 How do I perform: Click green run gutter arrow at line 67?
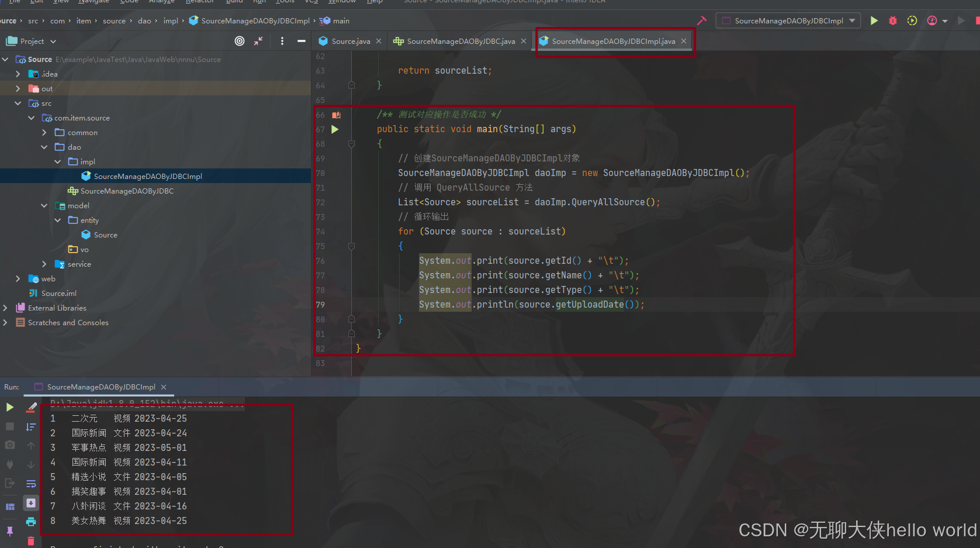(335, 129)
